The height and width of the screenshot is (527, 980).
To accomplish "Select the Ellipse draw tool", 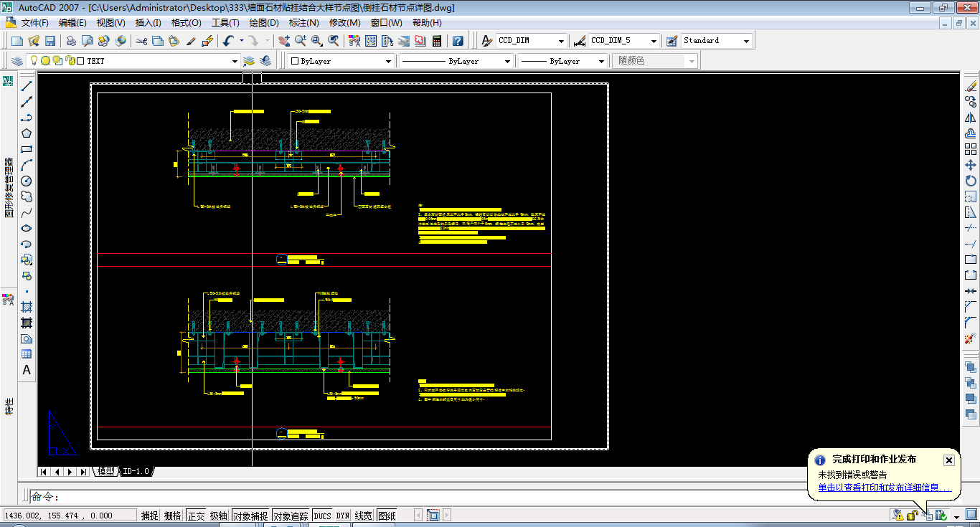I will (x=27, y=228).
